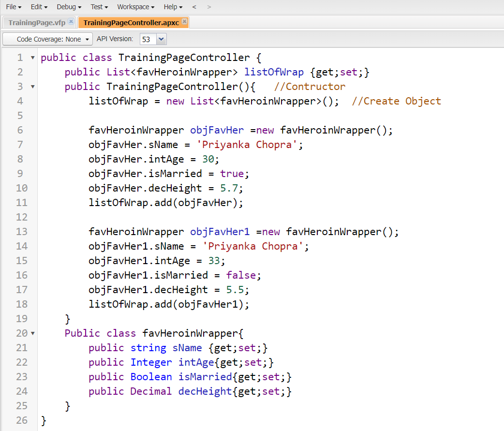Click the forward navigation arrow
The height and width of the screenshot is (431, 504).
(x=209, y=7)
